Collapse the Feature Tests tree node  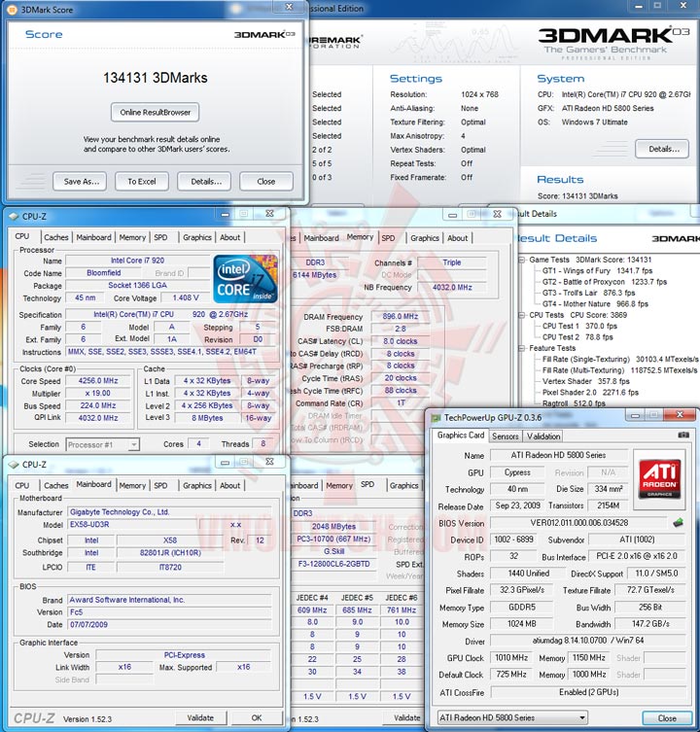point(522,348)
